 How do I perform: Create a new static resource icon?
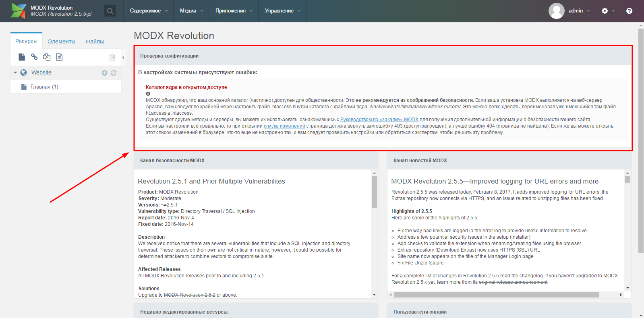(59, 57)
